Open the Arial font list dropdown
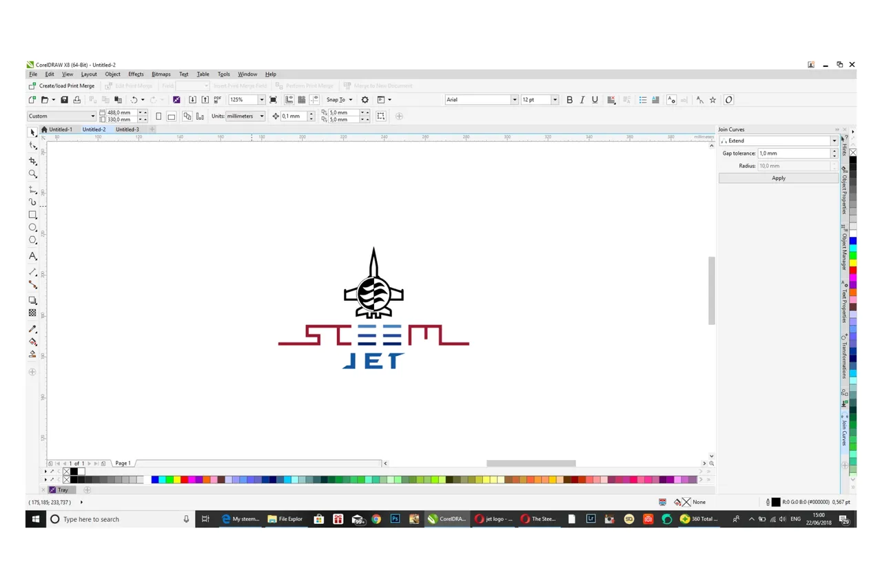Viewport: 882px width, 588px height. point(514,100)
